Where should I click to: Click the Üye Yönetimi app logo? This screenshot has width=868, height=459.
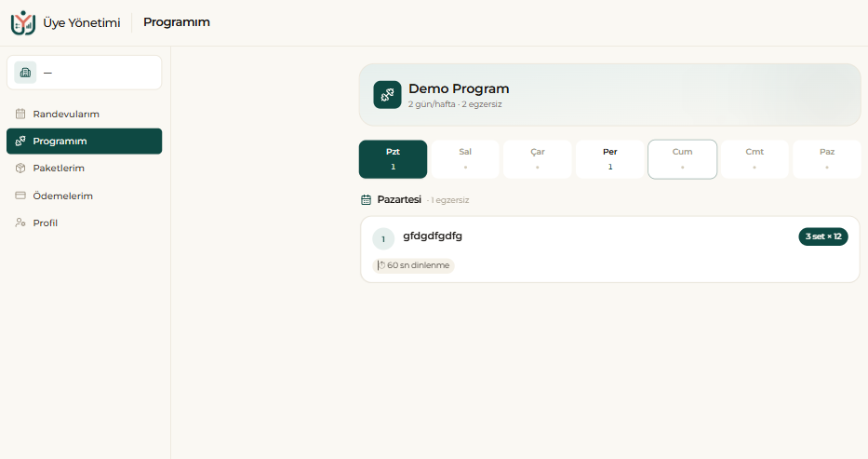23,22
